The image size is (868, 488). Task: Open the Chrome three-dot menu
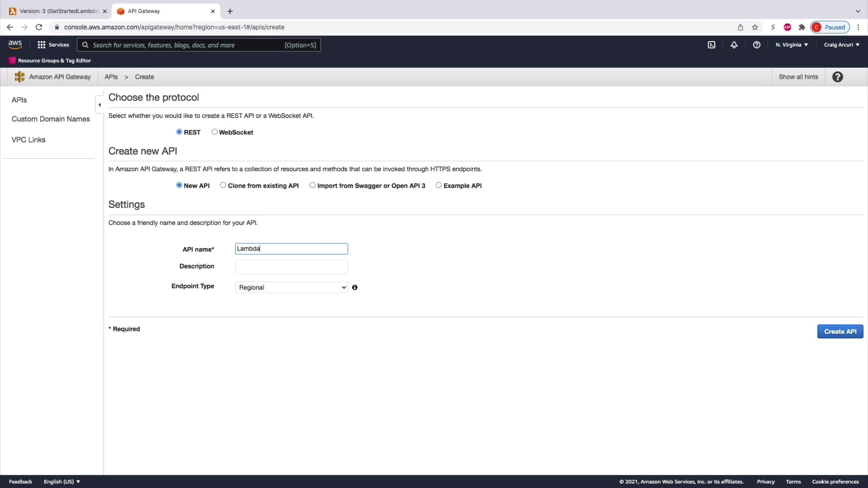858,27
